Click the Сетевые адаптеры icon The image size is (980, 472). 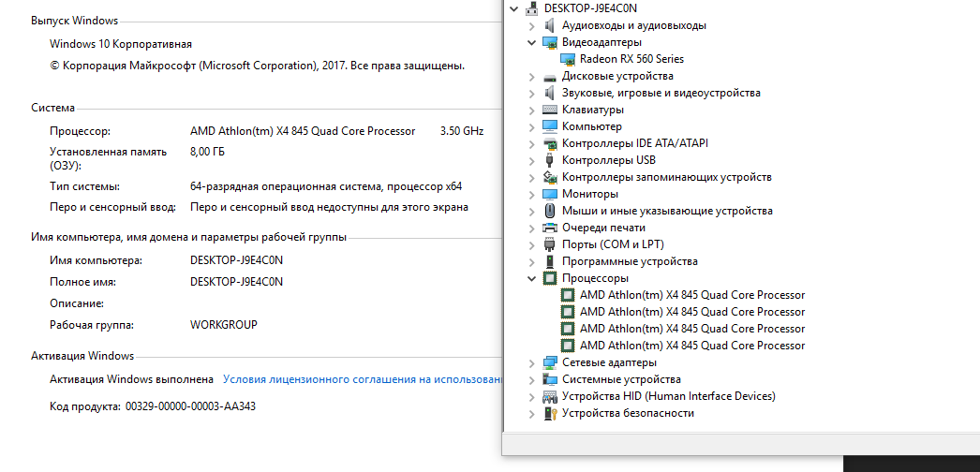click(550, 362)
